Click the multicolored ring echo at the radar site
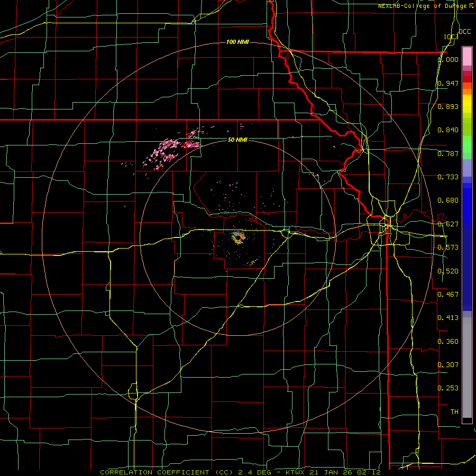476x476 pixels. [238, 237]
